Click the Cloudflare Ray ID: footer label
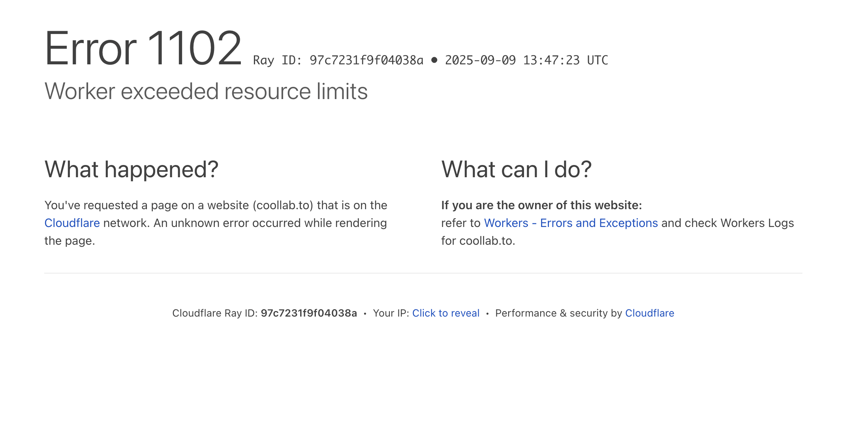 [215, 313]
